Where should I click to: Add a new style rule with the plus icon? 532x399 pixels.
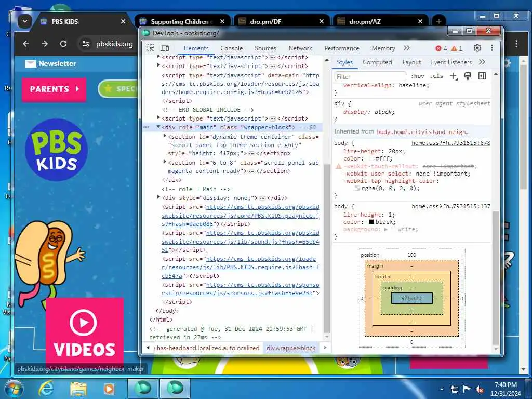pos(454,76)
